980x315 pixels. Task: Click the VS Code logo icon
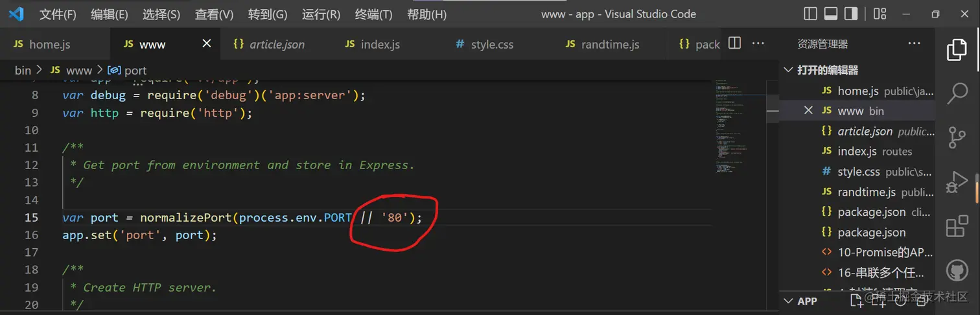(16, 14)
